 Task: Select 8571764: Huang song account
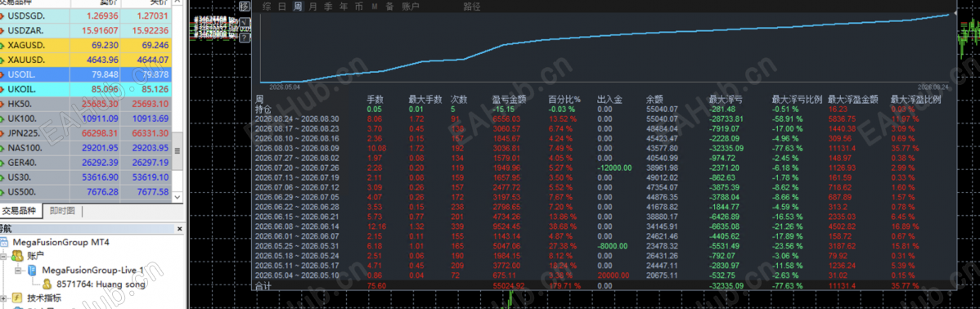[x=101, y=284]
